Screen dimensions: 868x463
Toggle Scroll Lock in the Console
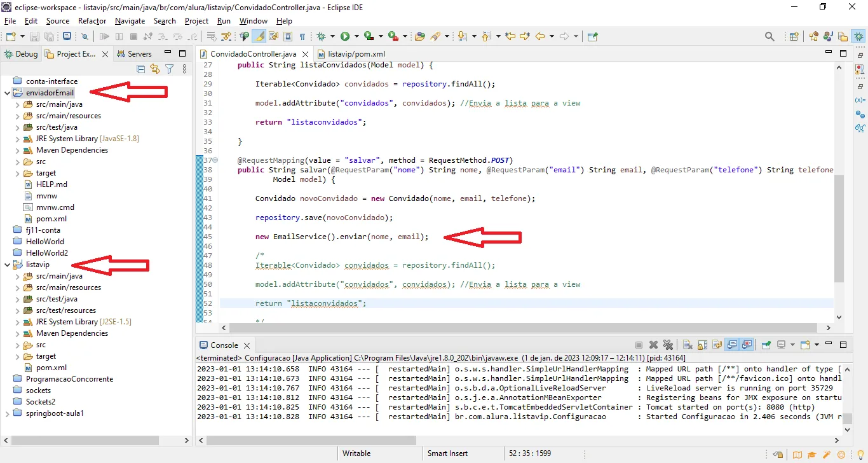(703, 345)
